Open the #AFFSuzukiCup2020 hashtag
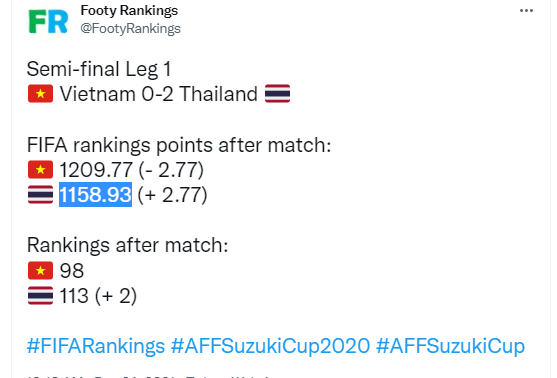The image size is (557, 378). tap(270, 346)
